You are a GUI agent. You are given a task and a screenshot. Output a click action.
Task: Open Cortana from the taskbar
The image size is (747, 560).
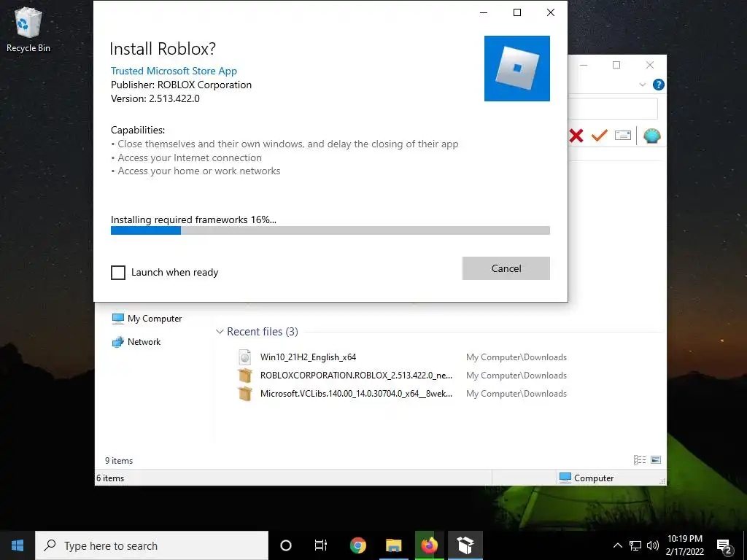[x=286, y=545]
